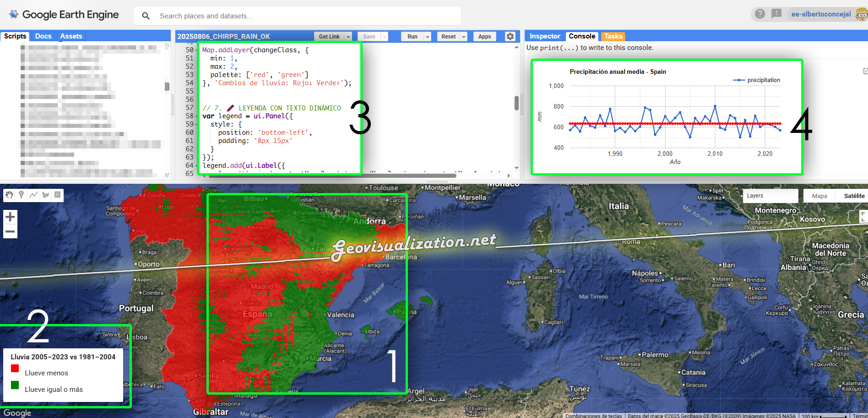The image size is (868, 418).
Task: Open the help question mark menu
Action: click(760, 14)
